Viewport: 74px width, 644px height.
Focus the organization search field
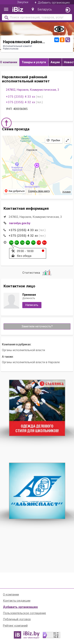pos(37,17)
